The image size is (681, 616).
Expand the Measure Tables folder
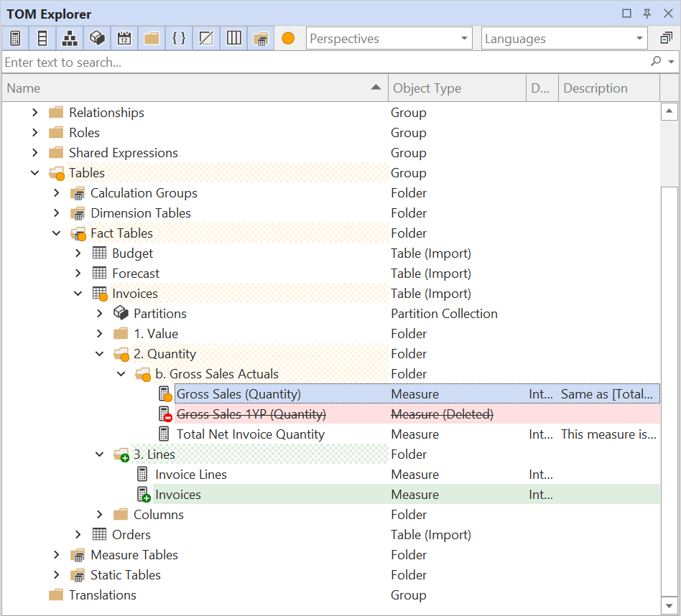point(57,555)
